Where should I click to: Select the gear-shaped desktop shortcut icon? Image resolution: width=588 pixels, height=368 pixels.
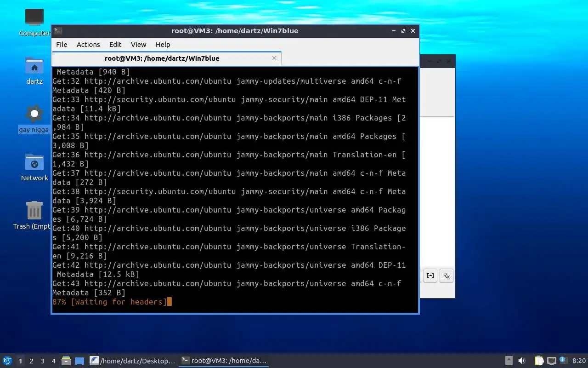[x=34, y=114]
